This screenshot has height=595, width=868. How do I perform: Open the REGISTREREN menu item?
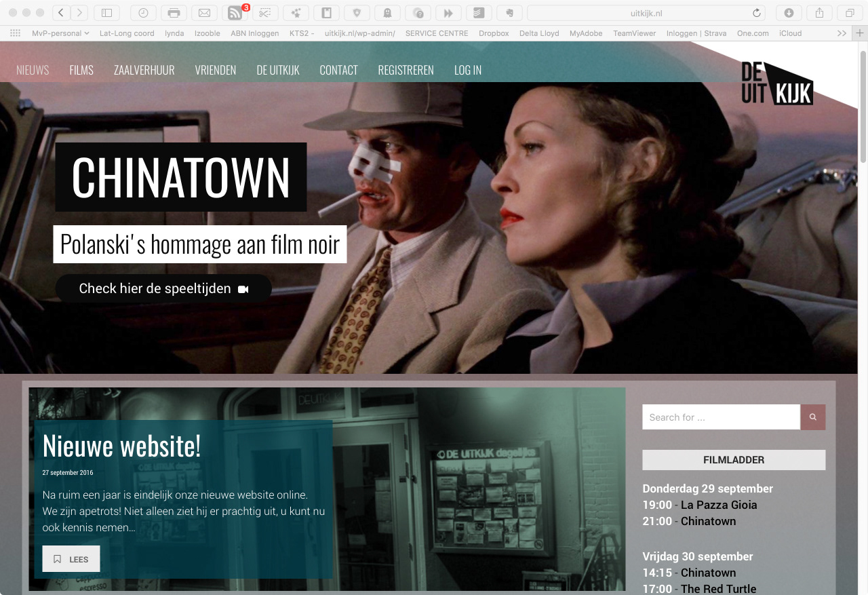406,70
